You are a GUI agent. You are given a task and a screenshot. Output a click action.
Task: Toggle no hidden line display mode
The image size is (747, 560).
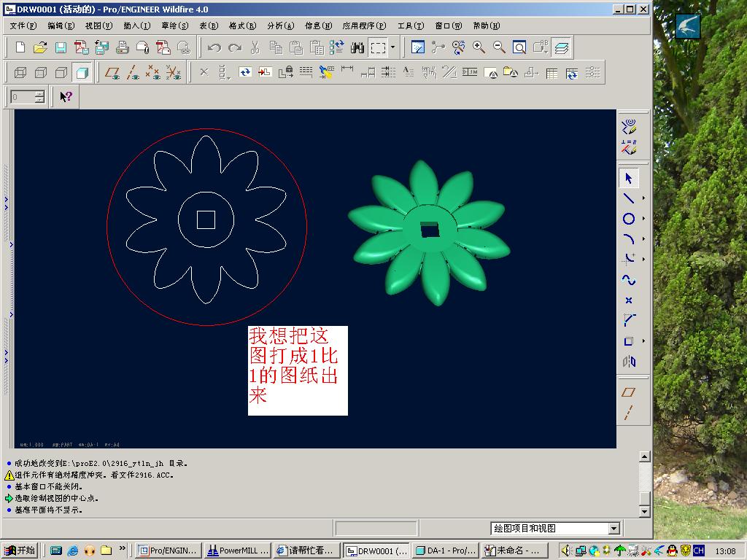pos(61,72)
